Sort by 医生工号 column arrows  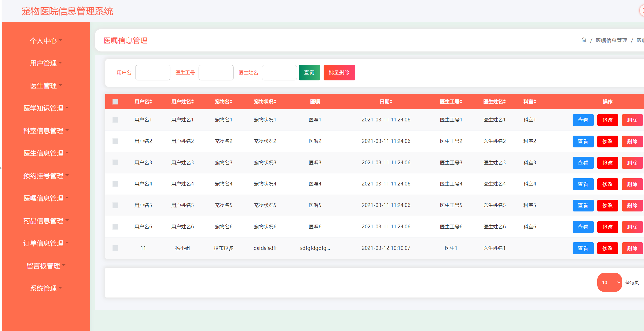click(x=461, y=102)
